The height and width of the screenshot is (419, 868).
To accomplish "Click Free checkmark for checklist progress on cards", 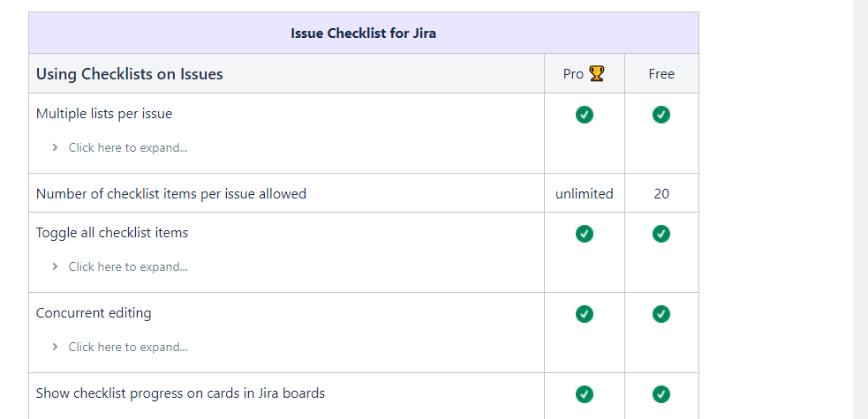I will tap(661, 394).
